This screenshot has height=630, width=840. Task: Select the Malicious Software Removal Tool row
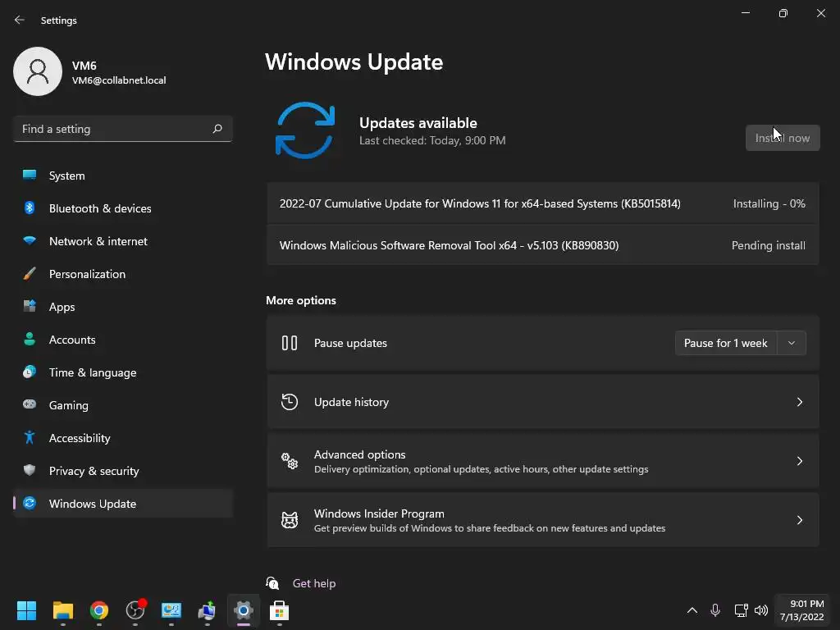543,245
